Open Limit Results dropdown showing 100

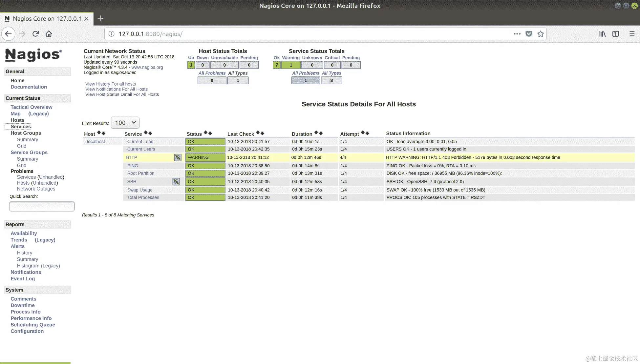[125, 123]
